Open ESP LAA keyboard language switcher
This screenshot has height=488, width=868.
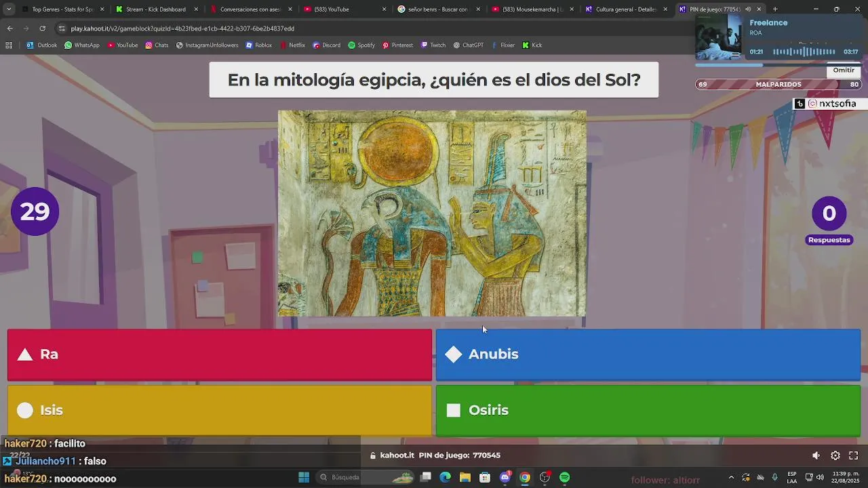pyautogui.click(x=792, y=477)
